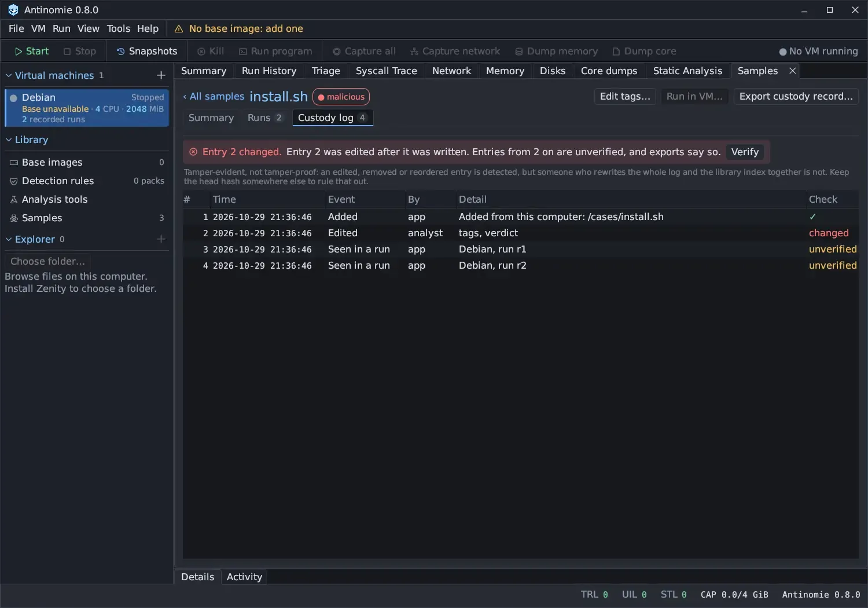868x608 pixels.
Task: Click the Edit tags... button
Action: [625, 96]
